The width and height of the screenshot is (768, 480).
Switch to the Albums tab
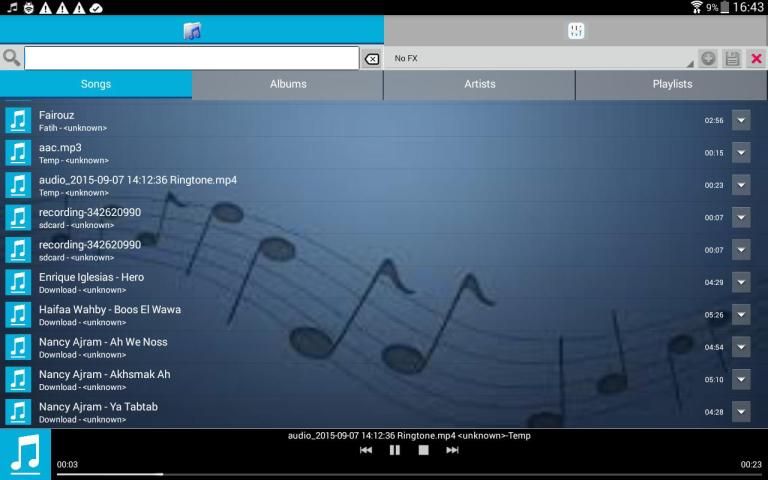click(x=288, y=84)
